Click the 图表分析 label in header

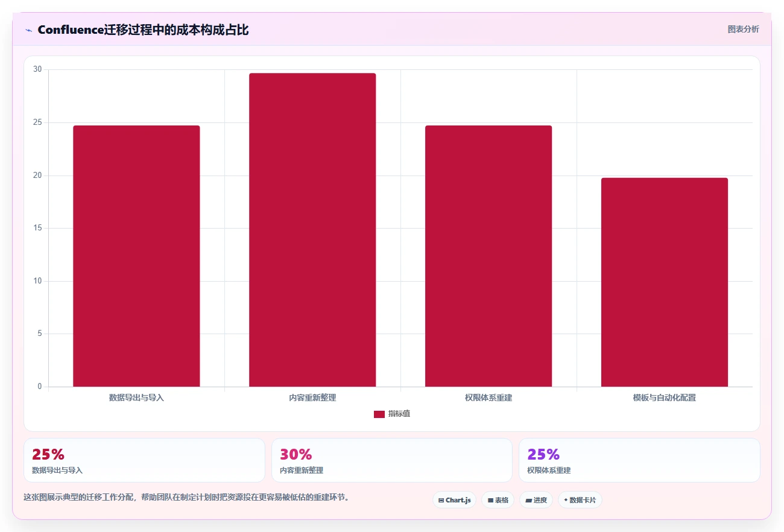743,29
